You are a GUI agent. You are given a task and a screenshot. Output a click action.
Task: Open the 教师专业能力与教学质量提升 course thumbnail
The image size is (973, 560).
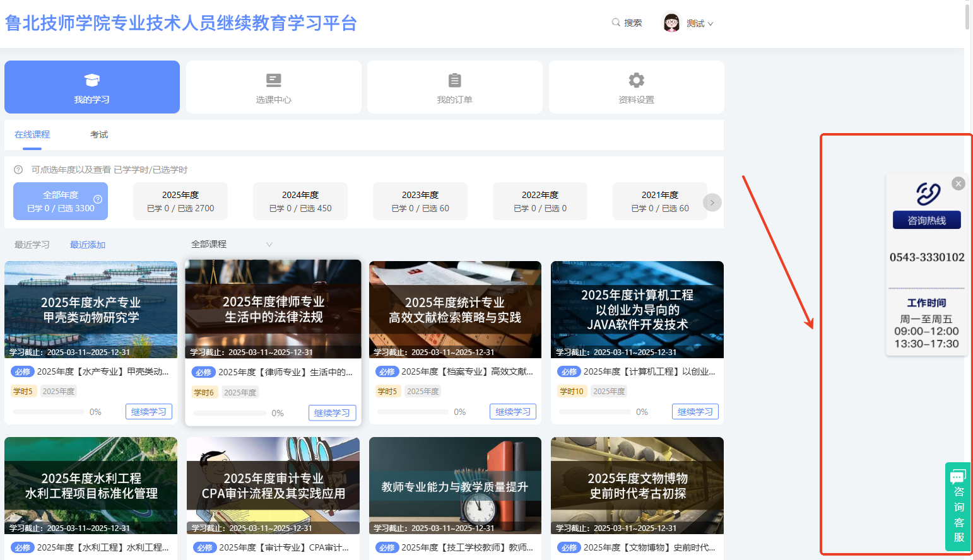tap(455, 486)
